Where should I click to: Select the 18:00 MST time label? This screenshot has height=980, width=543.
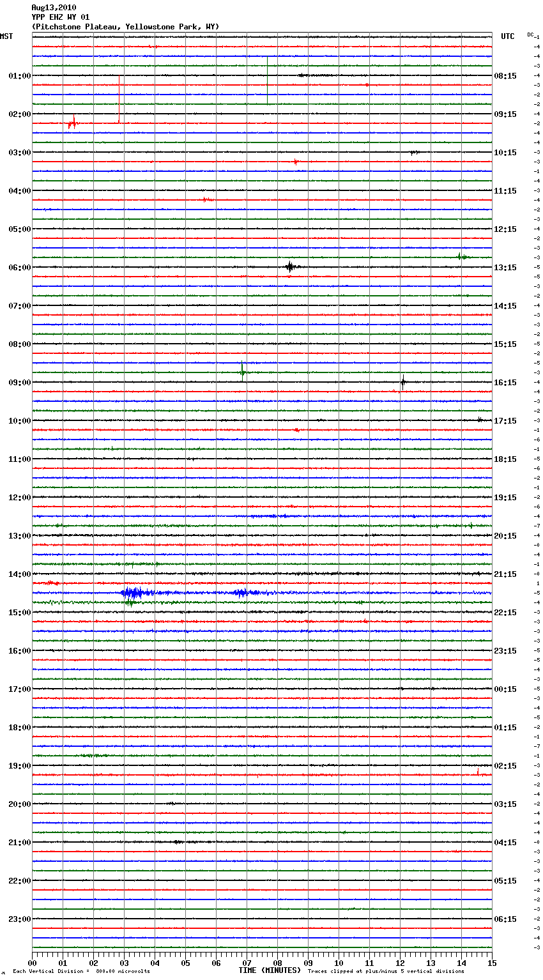tap(20, 728)
